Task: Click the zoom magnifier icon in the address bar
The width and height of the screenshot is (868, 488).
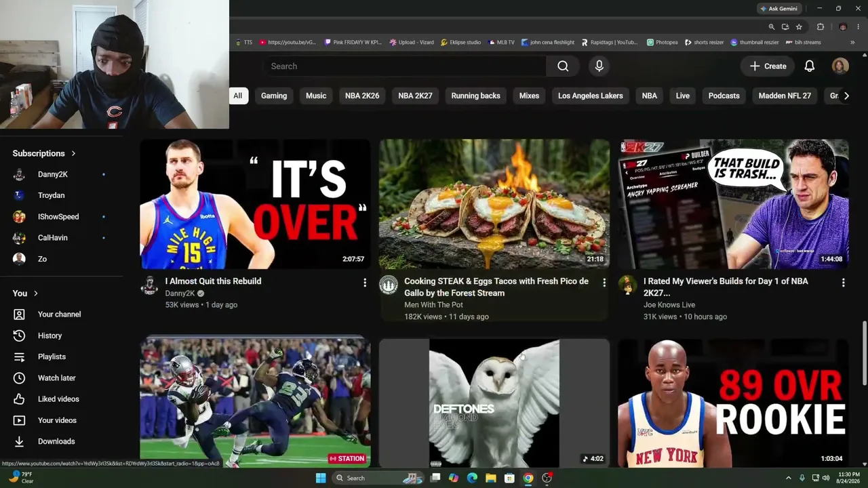Action: (772, 27)
